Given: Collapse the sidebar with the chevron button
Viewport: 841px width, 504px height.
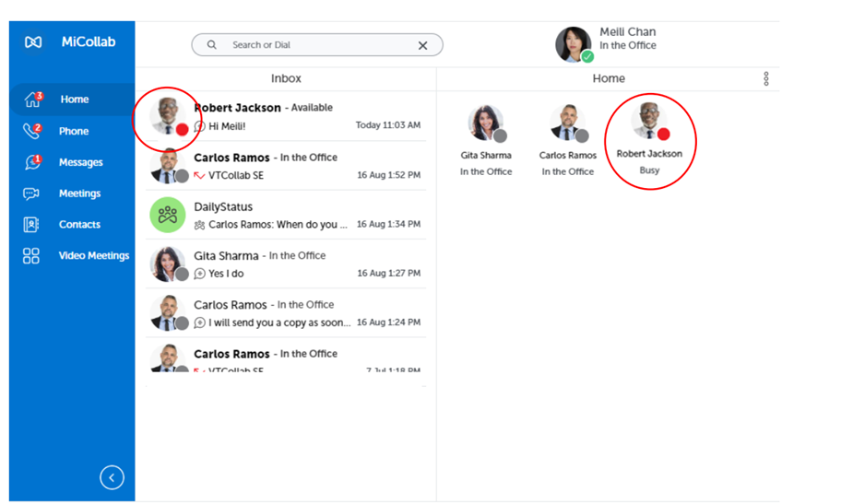Looking at the screenshot, I should click(112, 477).
